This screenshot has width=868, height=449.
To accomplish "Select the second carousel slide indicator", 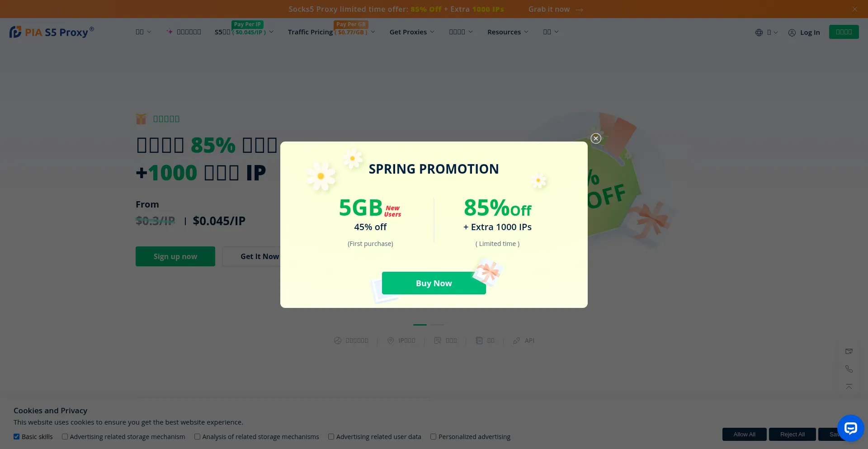I will (x=437, y=325).
